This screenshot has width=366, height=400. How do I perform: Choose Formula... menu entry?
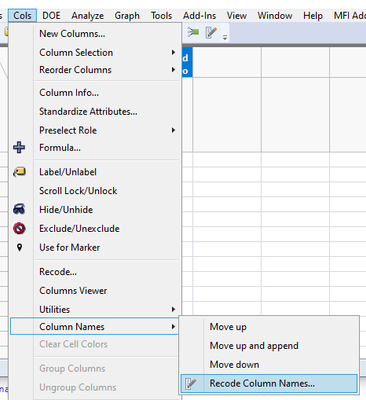[95, 147]
